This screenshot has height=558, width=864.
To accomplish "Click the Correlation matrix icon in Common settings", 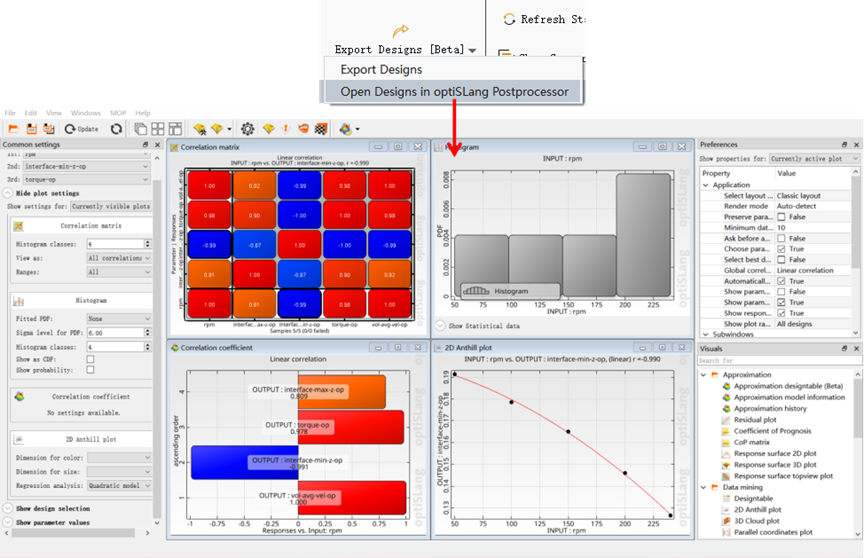I will pyautogui.click(x=18, y=226).
